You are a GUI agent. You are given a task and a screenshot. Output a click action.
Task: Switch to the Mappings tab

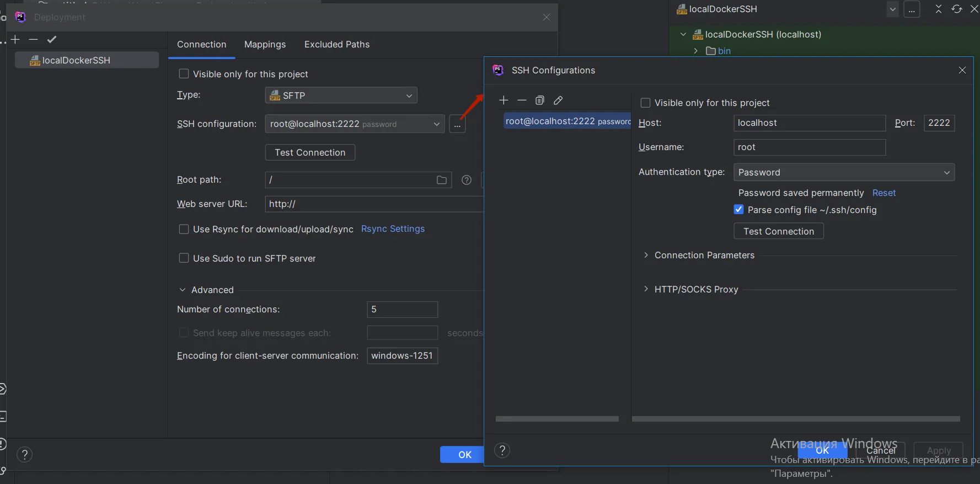coord(265,45)
